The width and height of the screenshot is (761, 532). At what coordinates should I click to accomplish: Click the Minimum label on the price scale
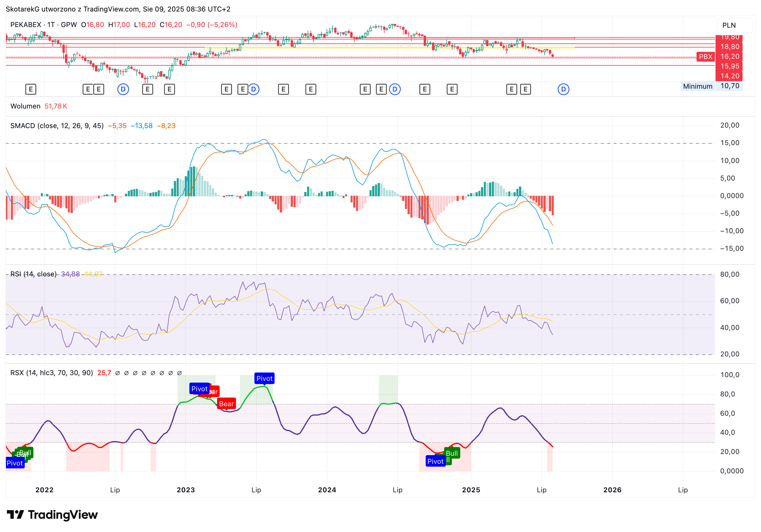point(698,86)
